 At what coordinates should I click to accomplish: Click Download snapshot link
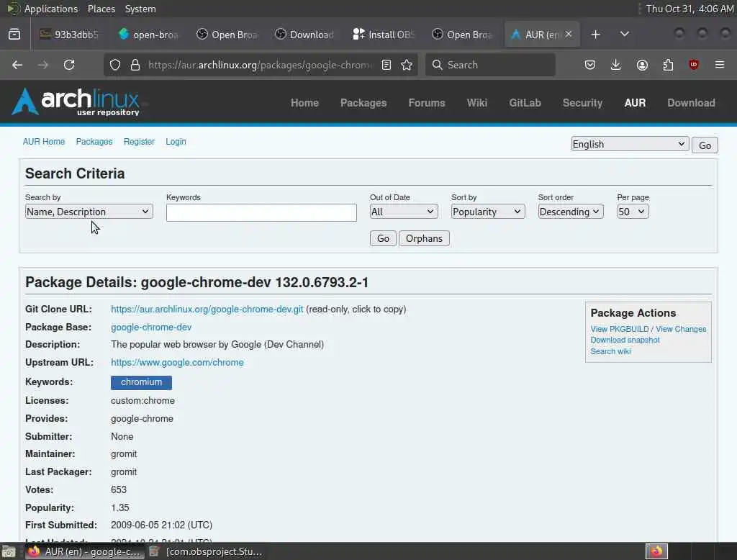click(625, 340)
